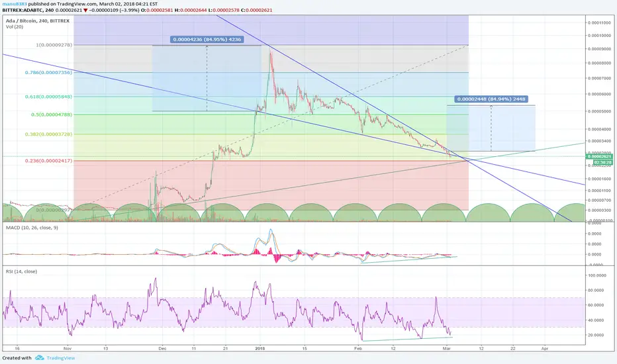
Task: Click the 'Vol (20)' indicator label
Action: coord(15,26)
